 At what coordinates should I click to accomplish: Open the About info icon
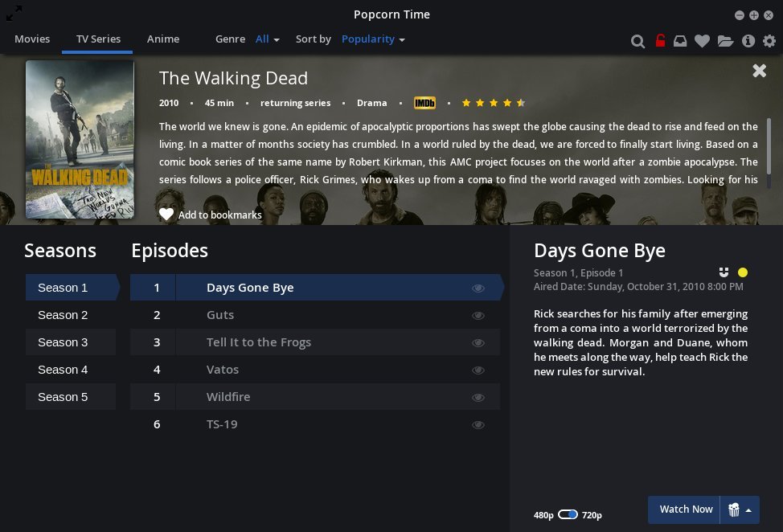tap(748, 41)
